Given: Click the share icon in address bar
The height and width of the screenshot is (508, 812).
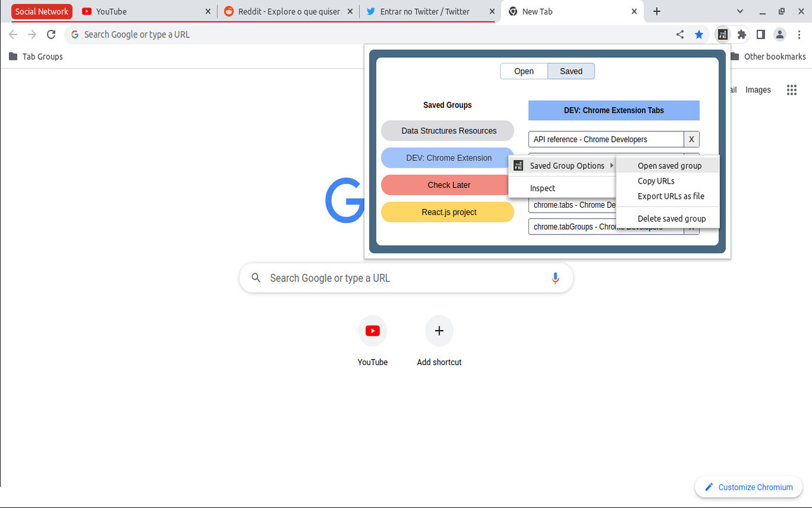Looking at the screenshot, I should 680,34.
